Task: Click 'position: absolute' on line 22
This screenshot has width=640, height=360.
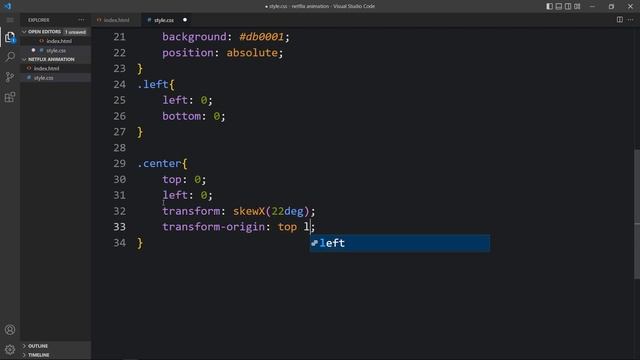Action: [x=222, y=53]
